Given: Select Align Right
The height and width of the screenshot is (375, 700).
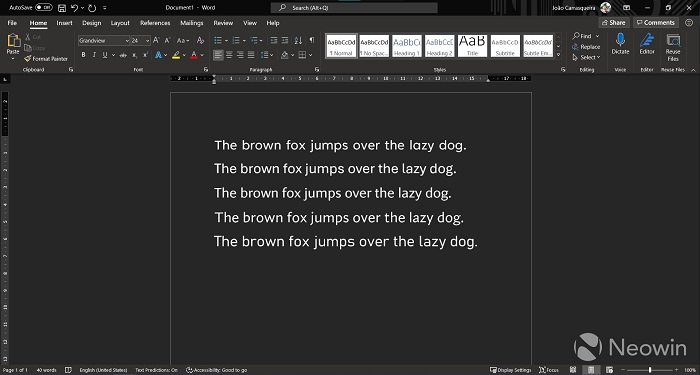Looking at the screenshot, I should 240,55.
